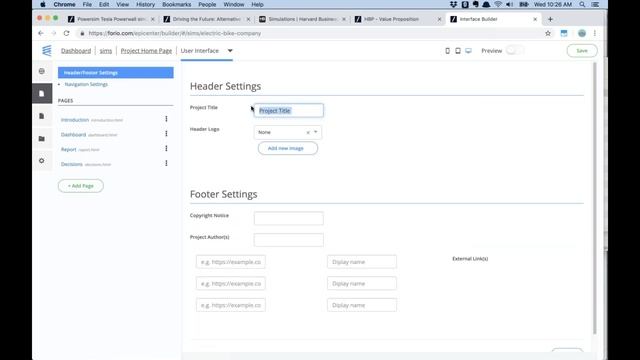Open the second document icon in the sidebar
The image size is (640, 360).
coord(42,116)
